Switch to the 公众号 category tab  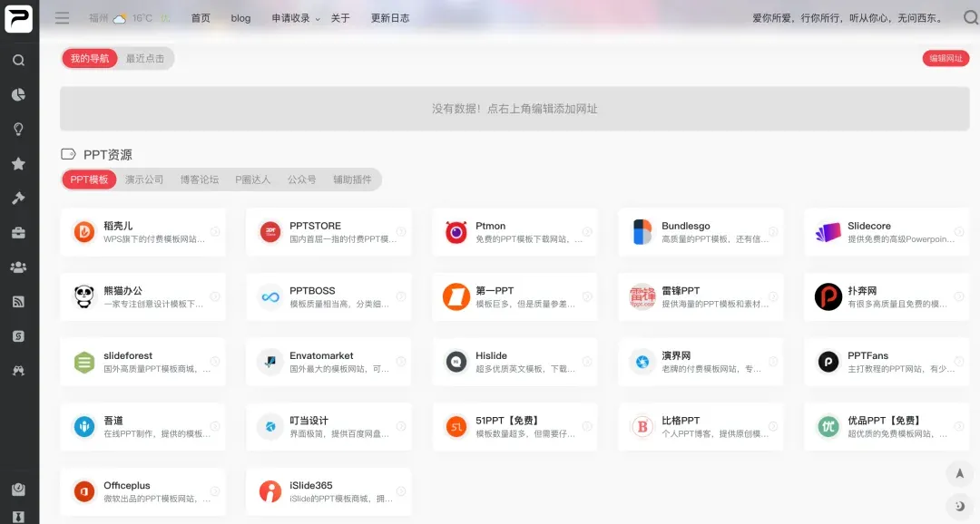tap(302, 180)
